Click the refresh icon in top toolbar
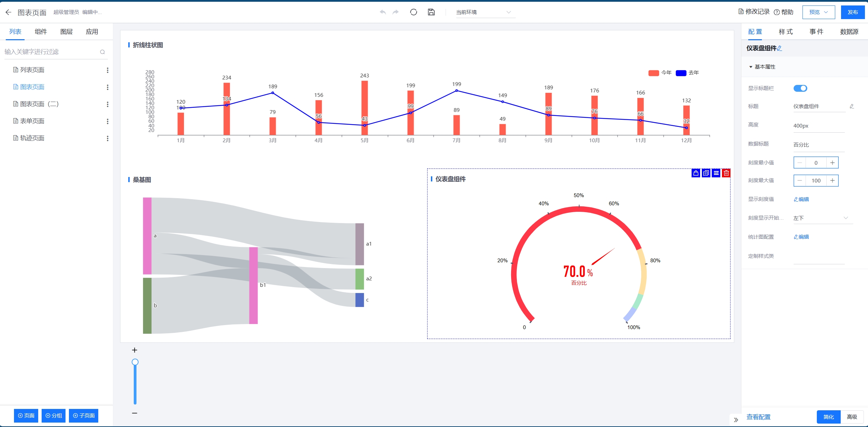Viewport: 868px width, 427px height. pos(414,12)
